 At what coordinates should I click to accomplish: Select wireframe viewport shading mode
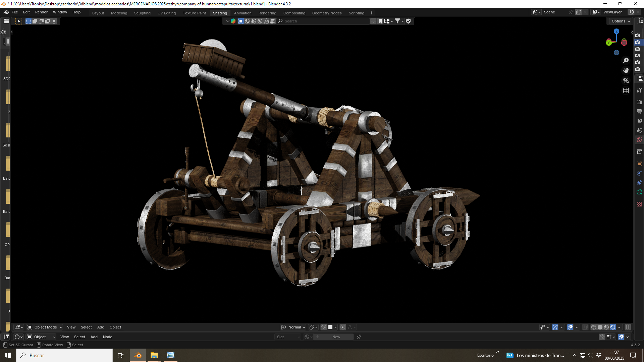coord(594,327)
